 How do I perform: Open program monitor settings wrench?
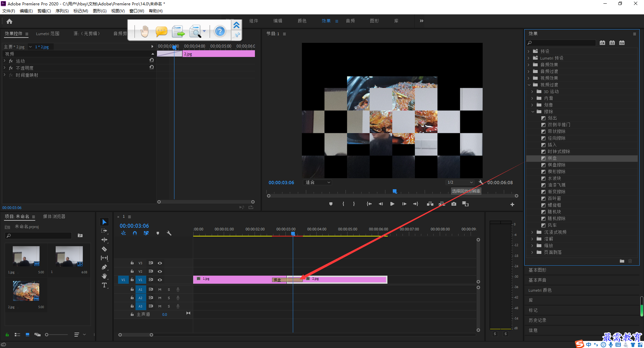(x=481, y=182)
